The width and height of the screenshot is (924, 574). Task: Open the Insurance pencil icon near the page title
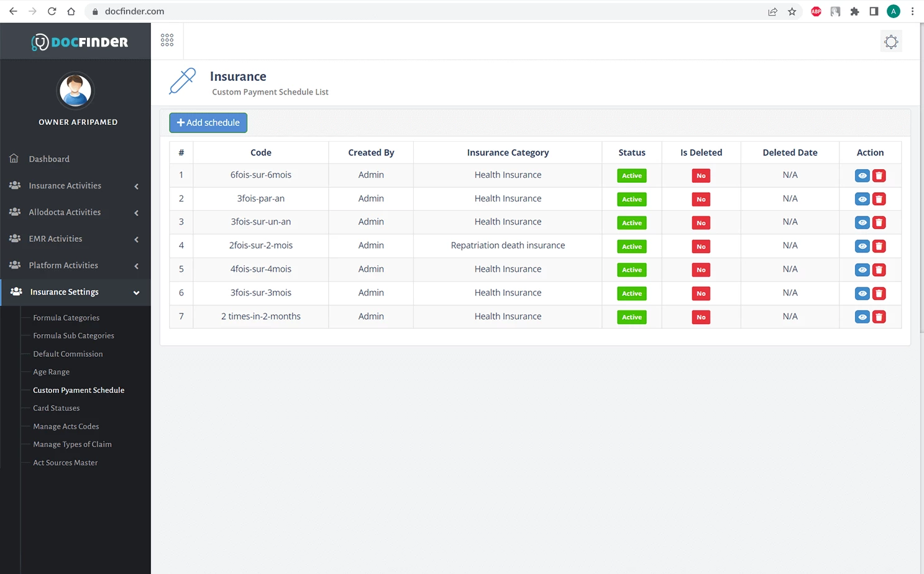click(182, 81)
